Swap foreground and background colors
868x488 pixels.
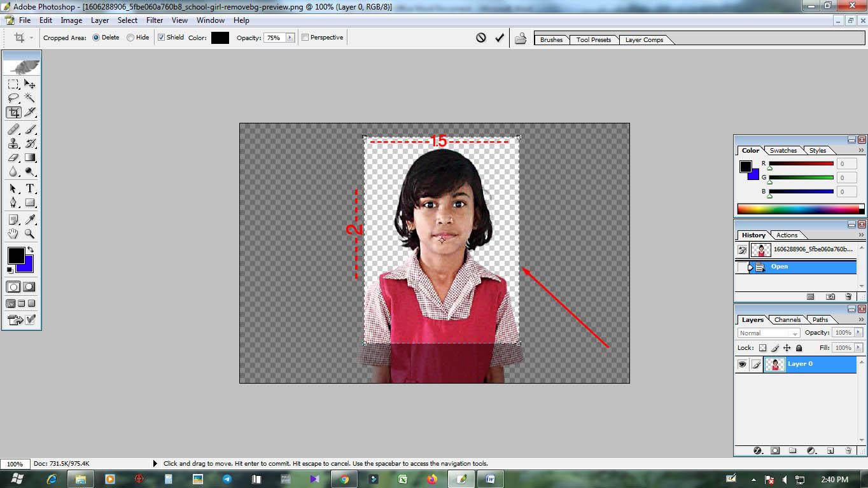tap(30, 249)
